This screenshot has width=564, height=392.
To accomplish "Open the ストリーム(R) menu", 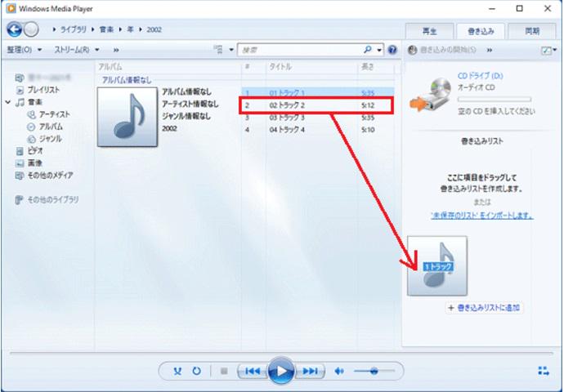I will [x=77, y=50].
